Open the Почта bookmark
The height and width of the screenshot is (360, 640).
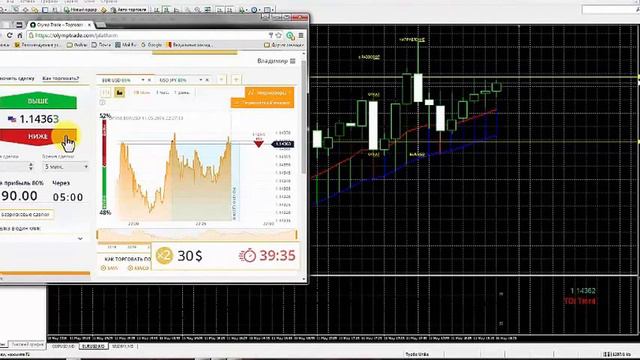tap(101, 45)
